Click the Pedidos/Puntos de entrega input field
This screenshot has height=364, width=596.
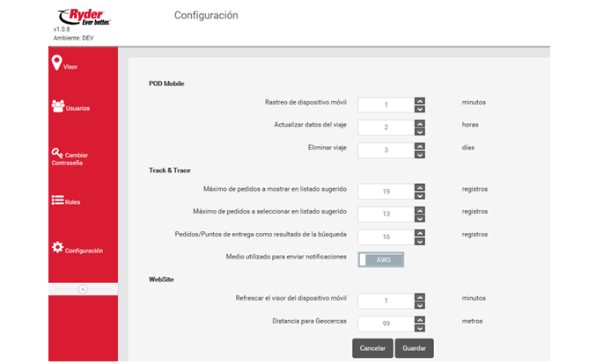point(386,236)
